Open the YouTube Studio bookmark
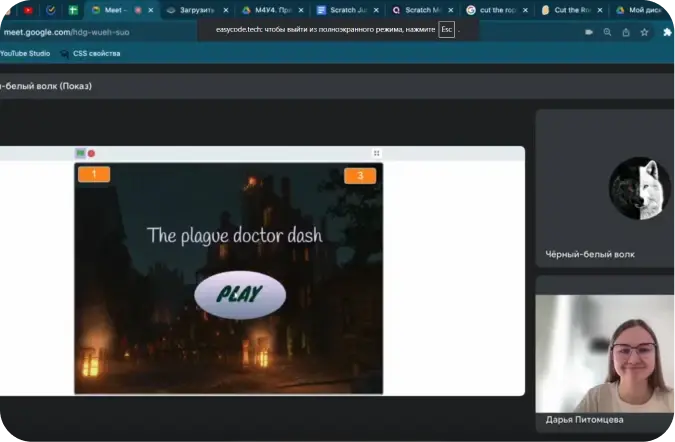 click(25, 53)
